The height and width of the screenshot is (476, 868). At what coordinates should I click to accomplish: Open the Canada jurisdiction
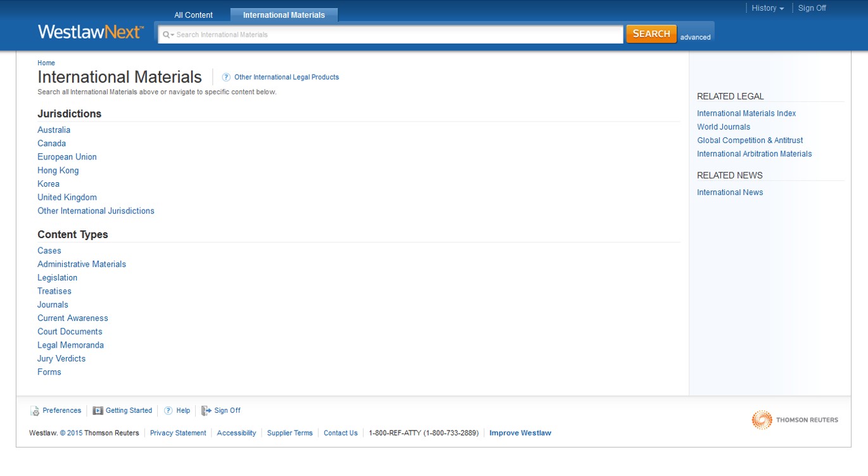[x=51, y=144]
